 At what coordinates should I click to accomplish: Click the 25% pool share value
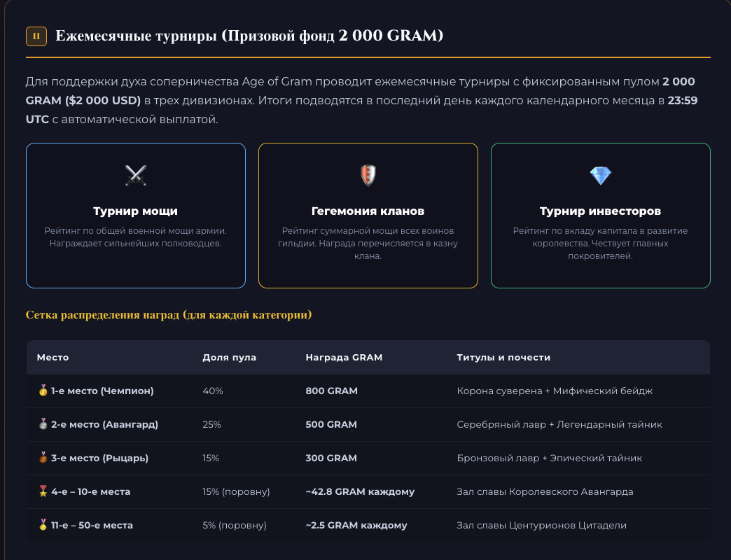click(x=211, y=424)
